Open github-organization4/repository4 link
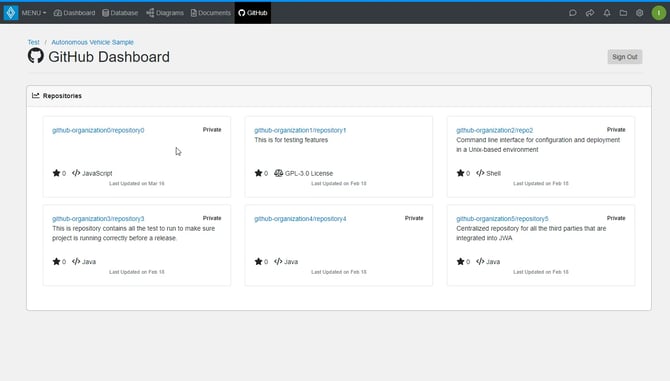Screen dimensions: 670x381 tap(300, 219)
